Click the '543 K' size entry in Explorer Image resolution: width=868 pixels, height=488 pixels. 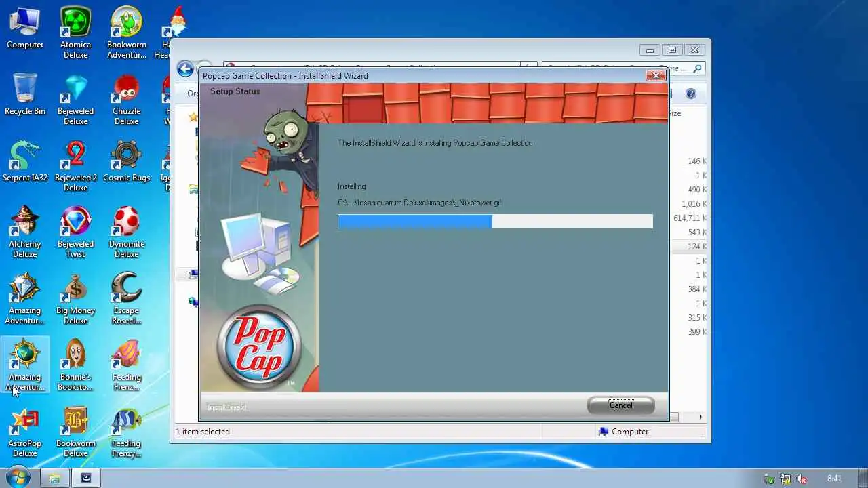697,232
